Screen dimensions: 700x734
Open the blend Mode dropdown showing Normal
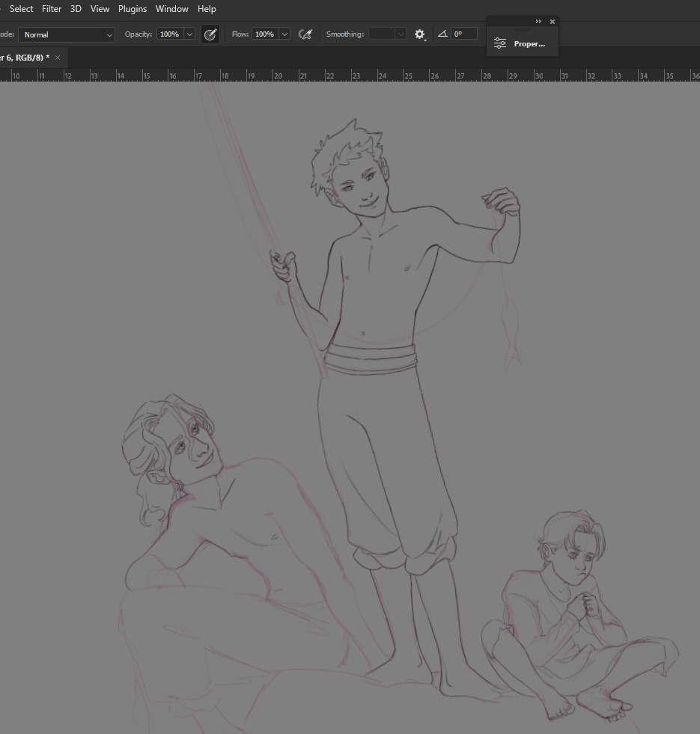pos(67,34)
